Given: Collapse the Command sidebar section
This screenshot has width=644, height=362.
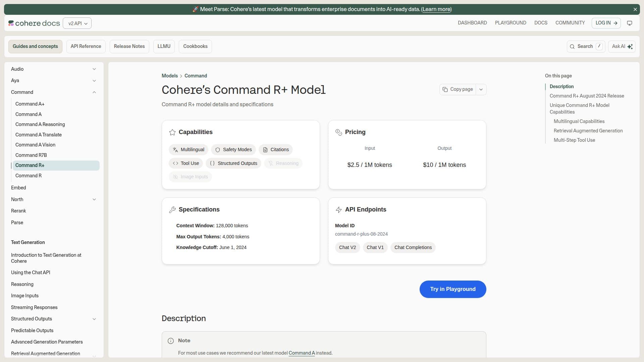Looking at the screenshot, I should click(94, 92).
